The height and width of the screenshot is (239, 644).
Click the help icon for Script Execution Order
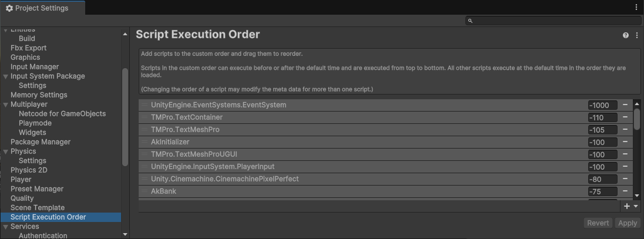click(x=626, y=36)
